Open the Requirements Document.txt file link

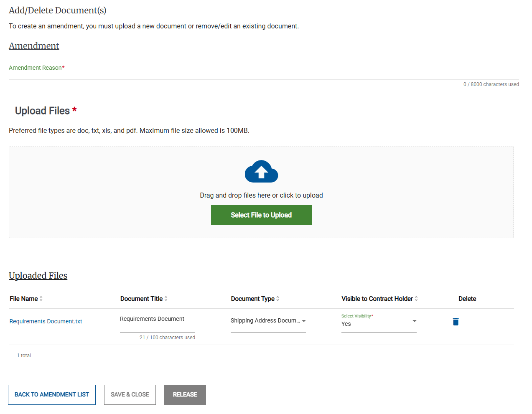45,321
